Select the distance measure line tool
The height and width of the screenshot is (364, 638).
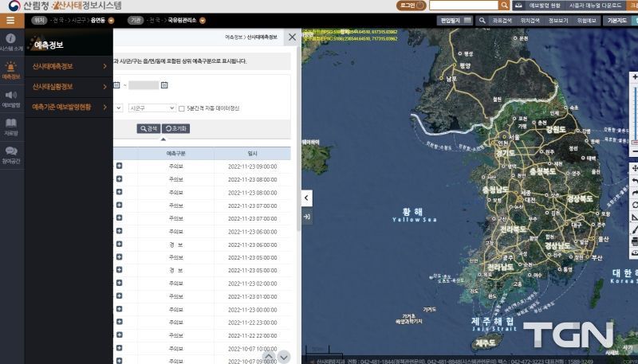[x=635, y=229]
